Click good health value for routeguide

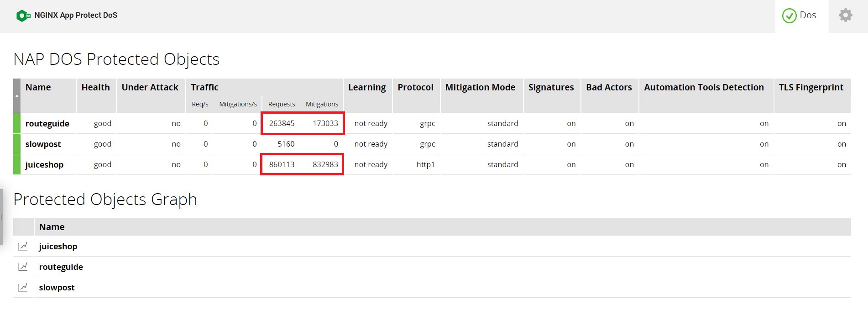(102, 123)
